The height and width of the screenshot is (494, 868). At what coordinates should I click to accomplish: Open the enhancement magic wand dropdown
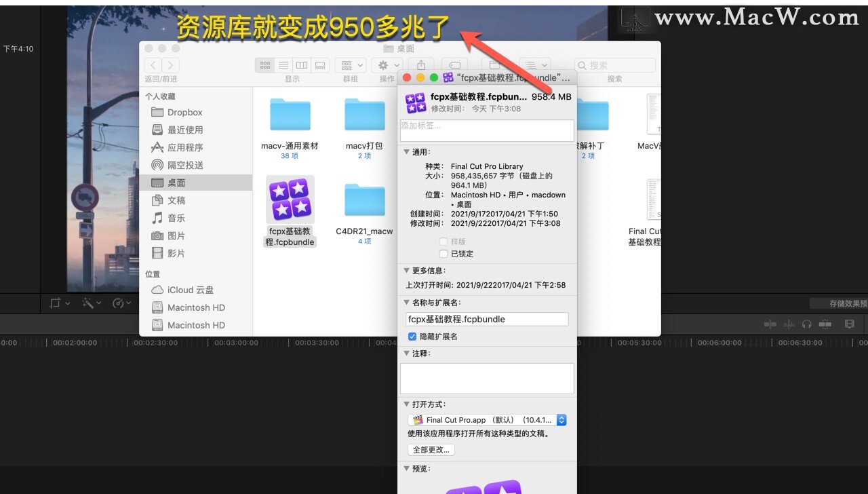coord(92,303)
